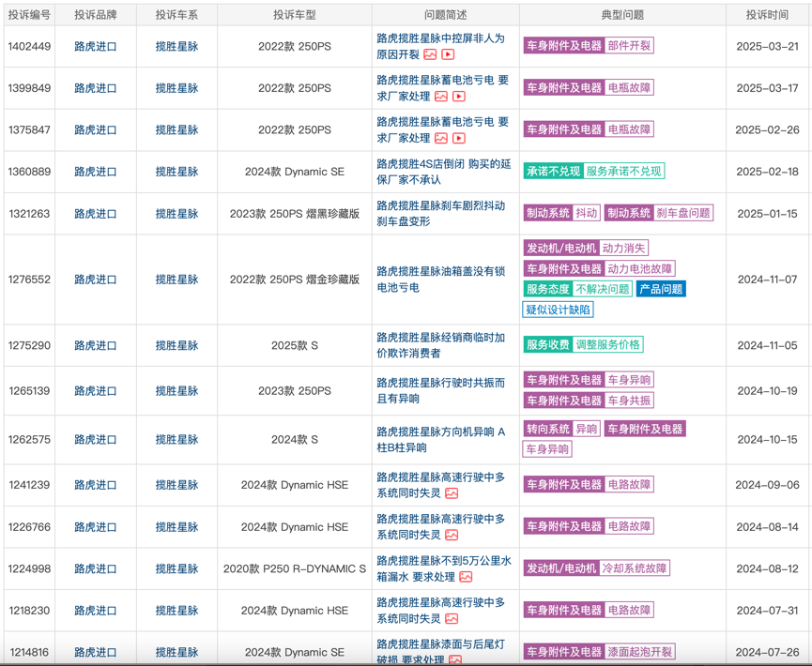
Task: Open complaint 不到5万公里水箱漏水 要求处理
Action: (x=444, y=568)
